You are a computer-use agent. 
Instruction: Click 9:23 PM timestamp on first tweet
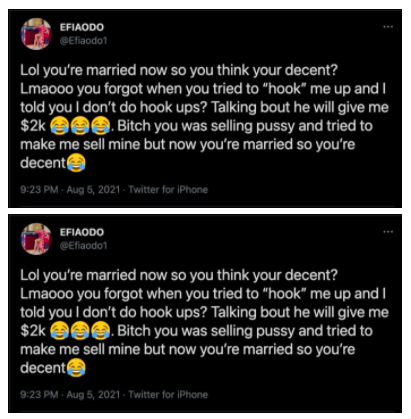point(39,190)
